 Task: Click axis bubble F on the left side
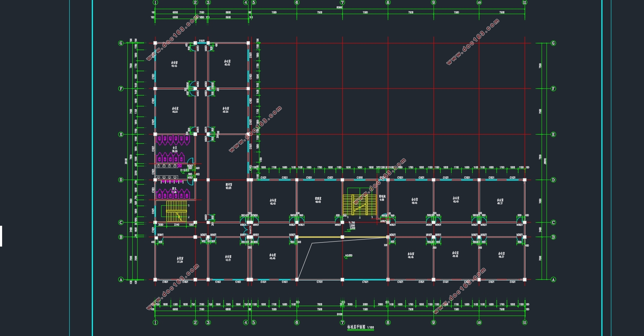click(x=121, y=89)
